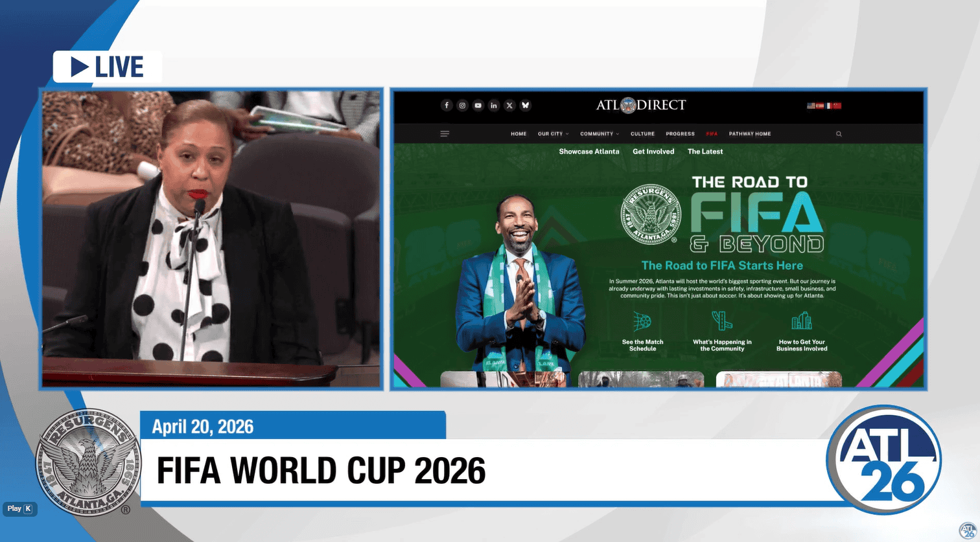Viewport: 980px width, 542px height.
Task: Go to the FIFA menu item
Action: click(712, 134)
